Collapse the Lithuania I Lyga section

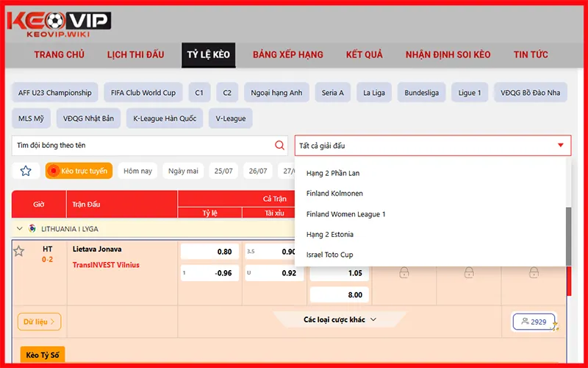19,229
